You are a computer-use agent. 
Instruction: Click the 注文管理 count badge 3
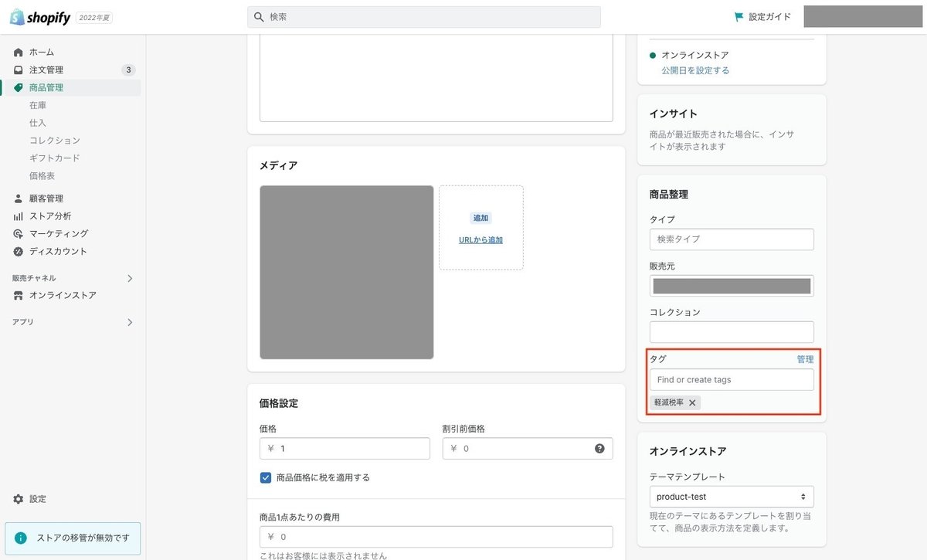coord(128,70)
